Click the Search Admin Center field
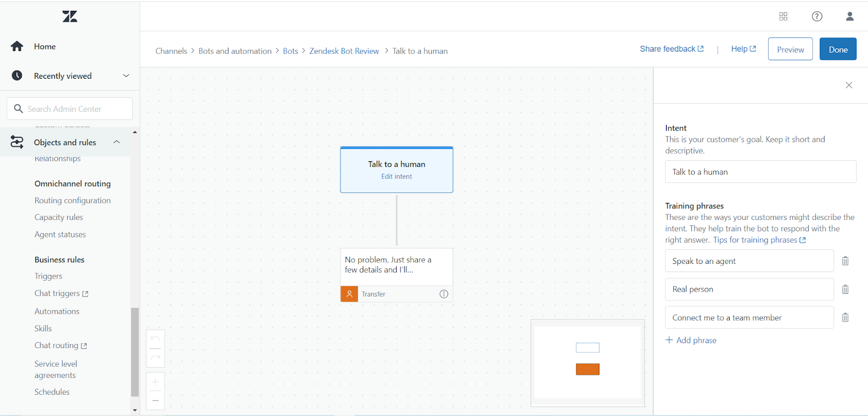Image resolution: width=868 pixels, height=416 pixels. (x=71, y=109)
